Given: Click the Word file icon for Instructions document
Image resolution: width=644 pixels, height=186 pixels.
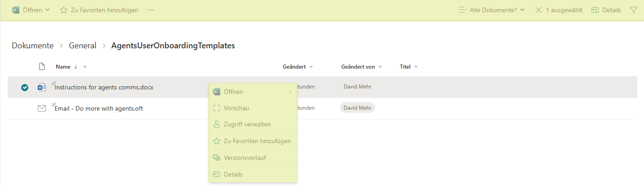Looking at the screenshot, I should 42,87.
